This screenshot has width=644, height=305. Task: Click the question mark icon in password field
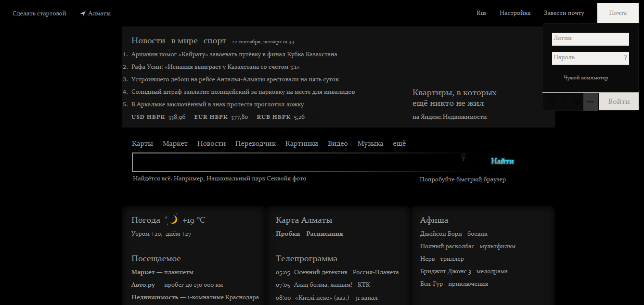click(x=626, y=58)
